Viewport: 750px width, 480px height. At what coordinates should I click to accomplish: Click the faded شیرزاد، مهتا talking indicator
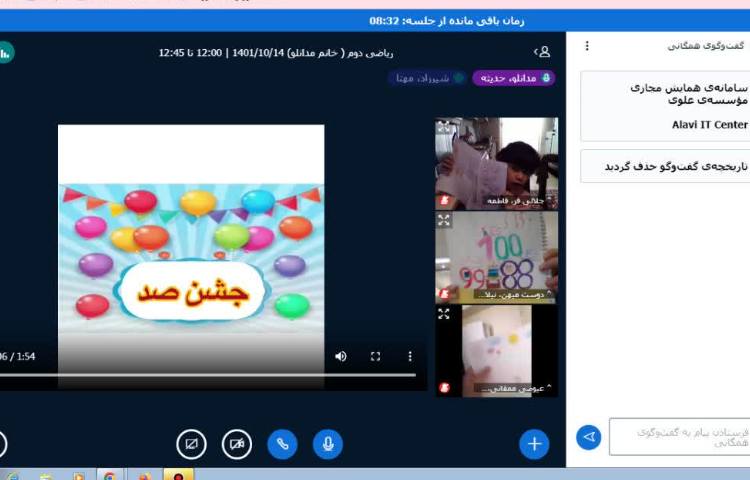point(428,78)
